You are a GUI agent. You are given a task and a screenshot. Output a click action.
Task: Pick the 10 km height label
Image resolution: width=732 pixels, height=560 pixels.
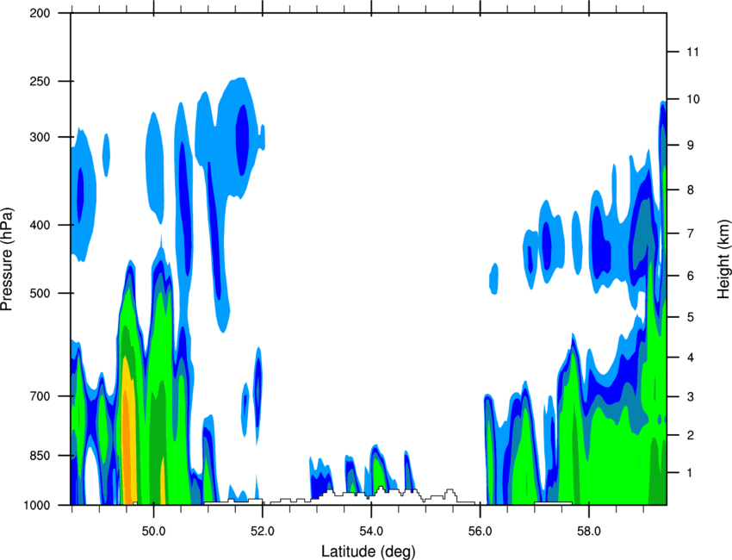click(x=692, y=99)
